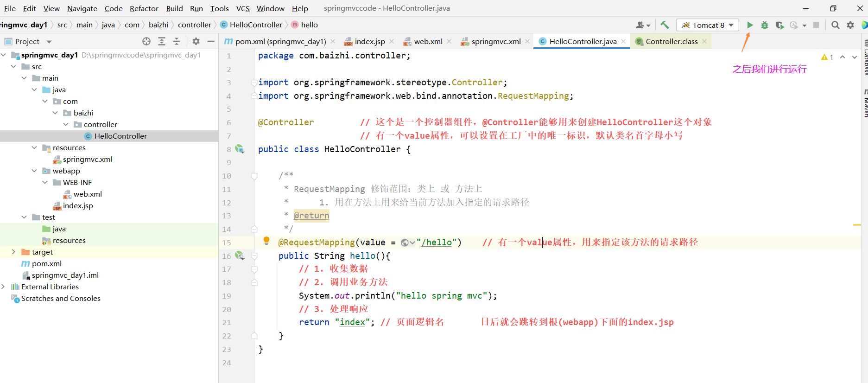
Task: Click HelloController in the breadcrumb bar
Action: coord(251,25)
